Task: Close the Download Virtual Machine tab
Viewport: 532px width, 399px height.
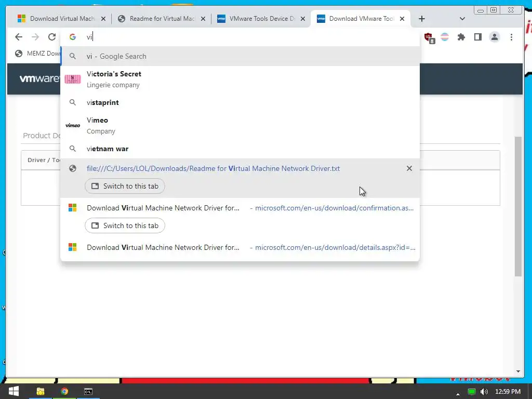Action: click(x=103, y=19)
